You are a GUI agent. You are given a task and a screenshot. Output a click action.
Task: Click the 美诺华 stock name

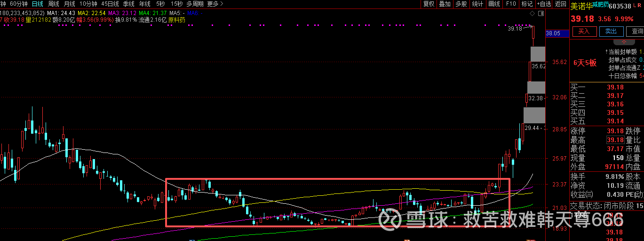coord(580,6)
